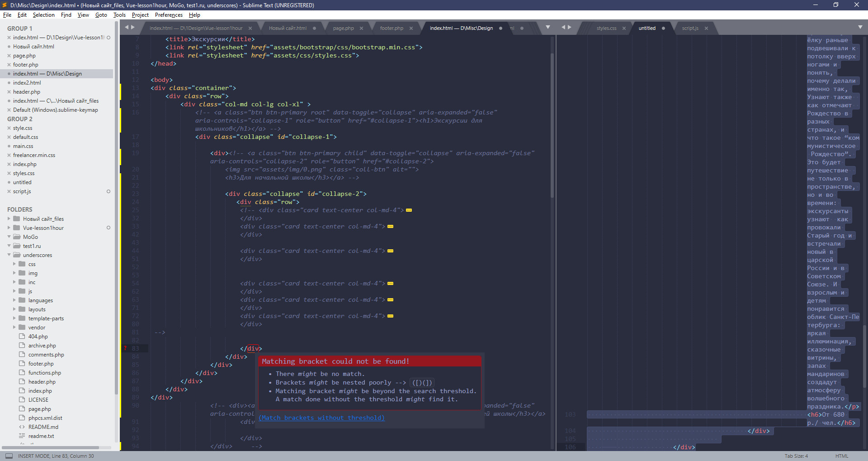The width and height of the screenshot is (868, 461).
Task: Open LICENSE file in folder tree
Action: (x=38, y=400)
